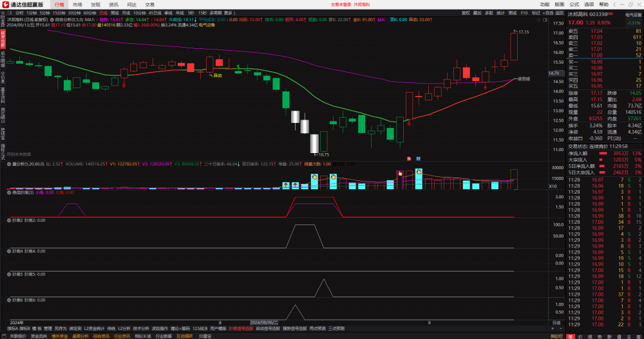Open the 多周期 view
Viewport: 644px width, 339px height.
tap(216, 13)
